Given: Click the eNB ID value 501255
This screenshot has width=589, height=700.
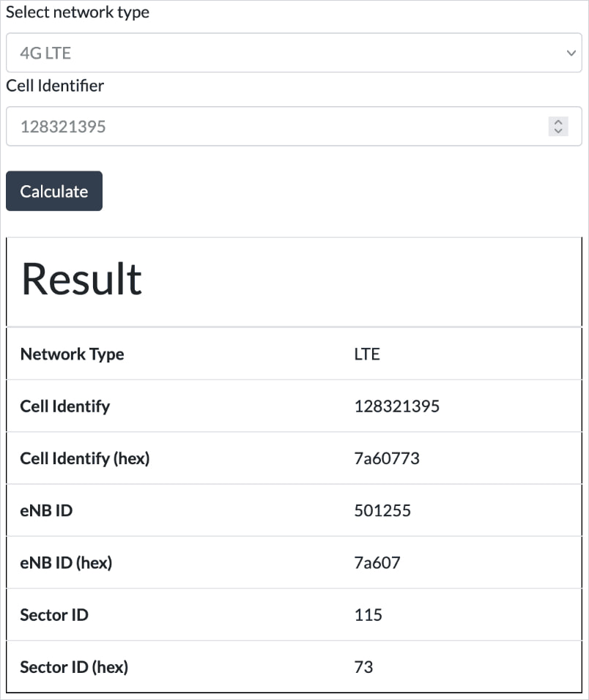Looking at the screenshot, I should pyautogui.click(x=382, y=510).
